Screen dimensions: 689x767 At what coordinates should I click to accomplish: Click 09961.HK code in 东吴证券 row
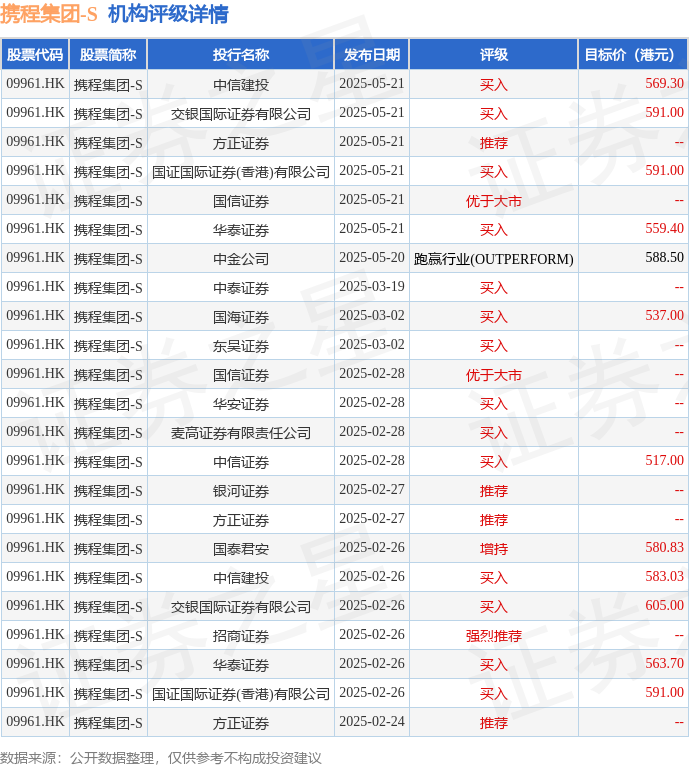pos(35,345)
